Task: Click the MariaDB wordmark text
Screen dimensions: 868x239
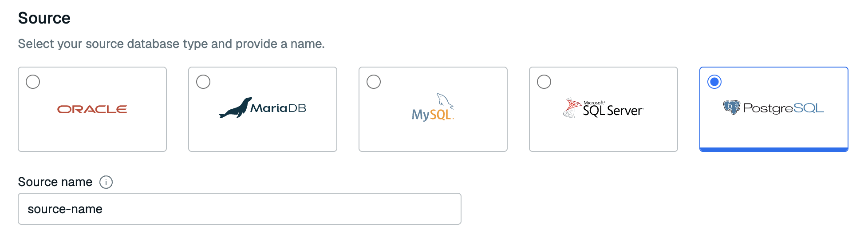Action: [x=279, y=108]
